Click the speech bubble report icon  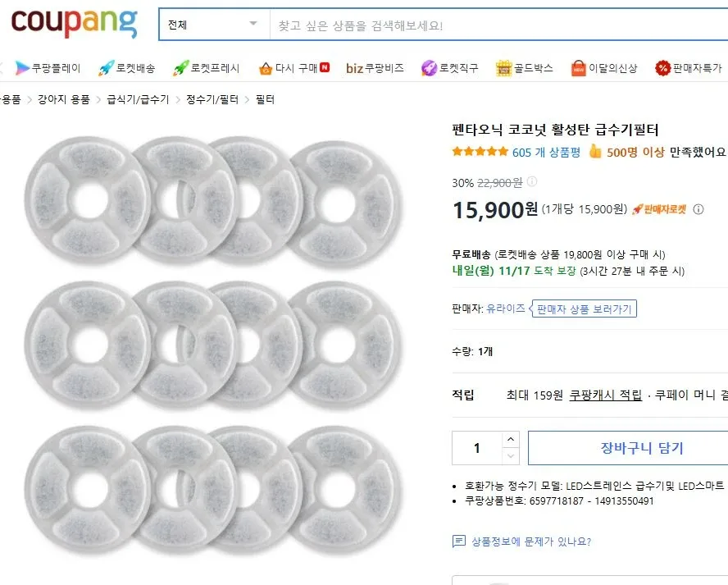point(459,542)
